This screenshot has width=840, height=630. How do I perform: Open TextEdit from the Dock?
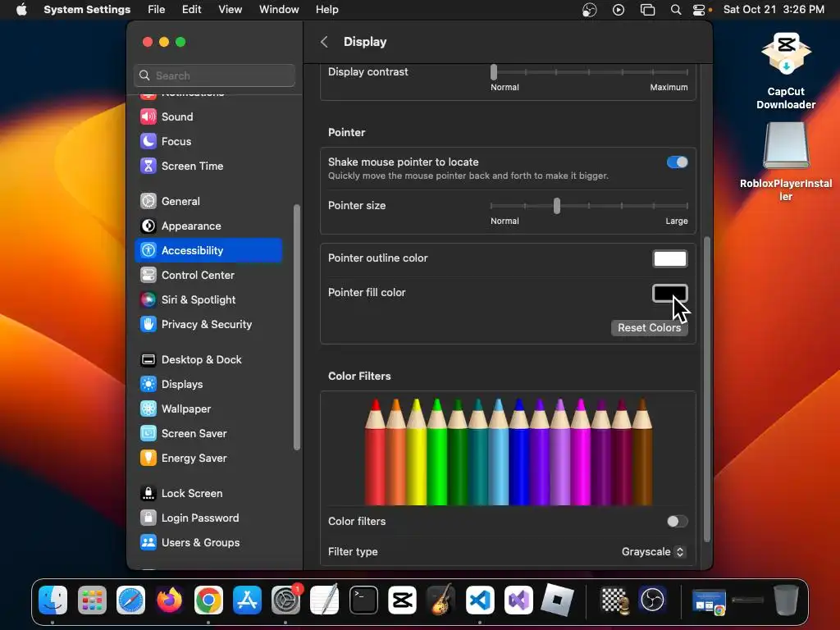click(325, 600)
